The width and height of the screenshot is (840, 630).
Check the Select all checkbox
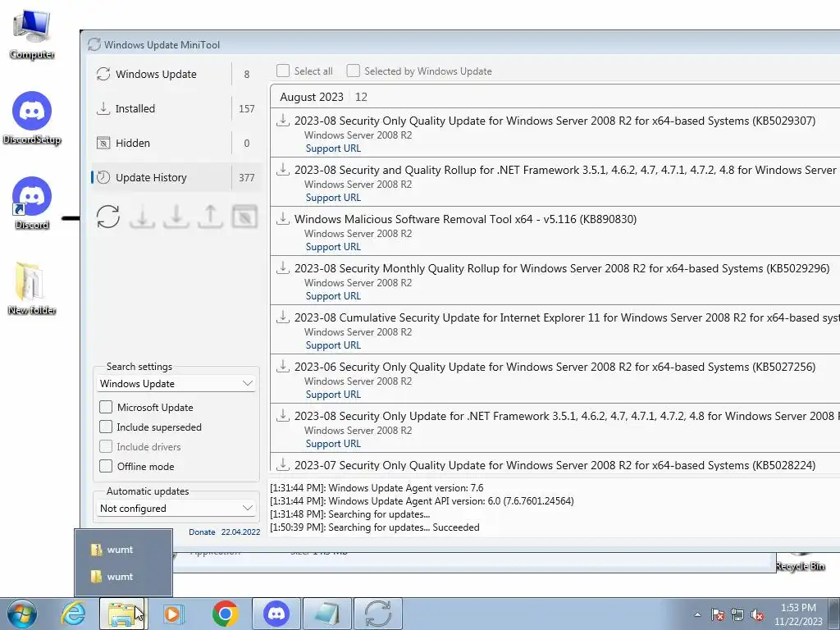coord(283,71)
